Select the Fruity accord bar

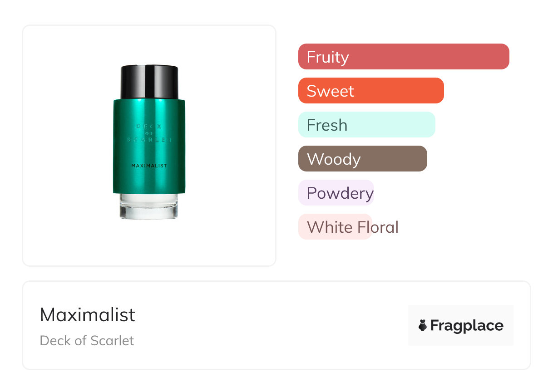(403, 57)
